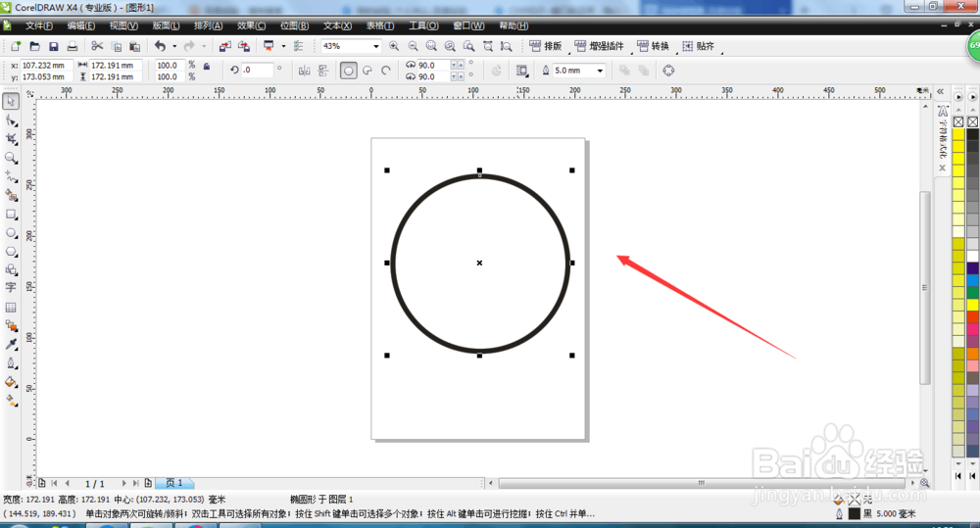The width and height of the screenshot is (980, 528).
Task: Pick the orange swatch in the right palette
Action: click(973, 354)
